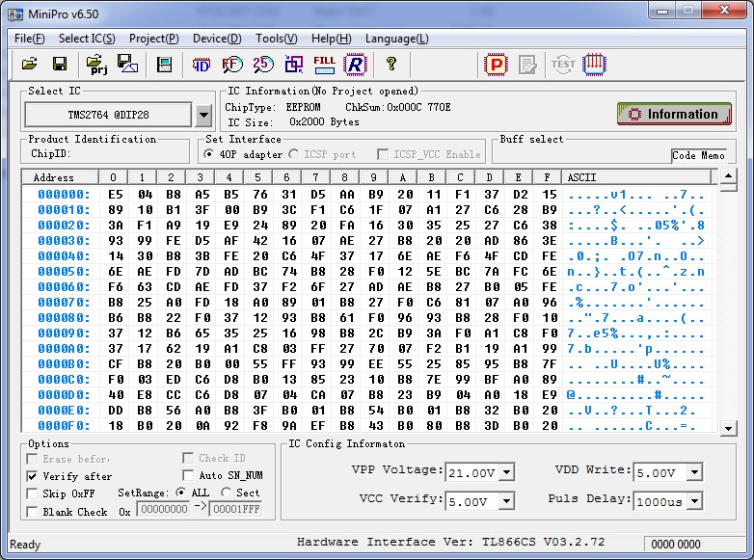Expand the Select IC dropdown arrow

point(203,115)
